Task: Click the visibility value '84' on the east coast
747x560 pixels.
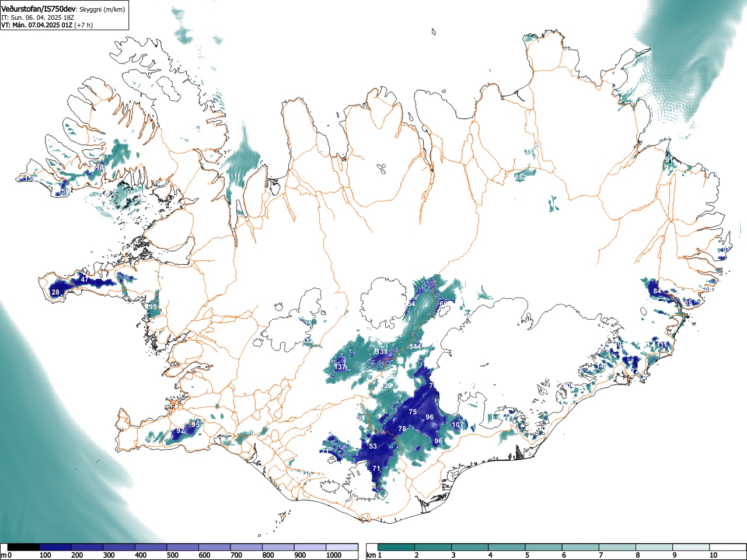Action: 657,291
